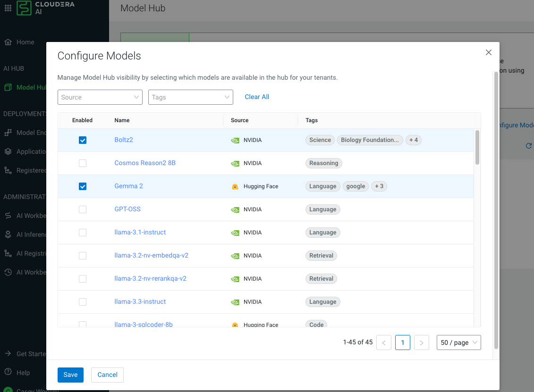Click the Hugging Face emoji in Gemma 2 row

pyautogui.click(x=235, y=186)
